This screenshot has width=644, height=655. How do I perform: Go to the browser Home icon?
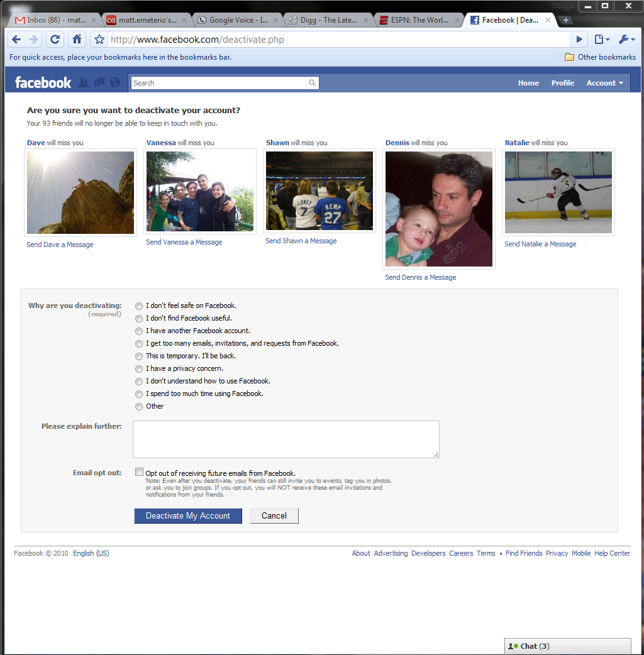(77, 39)
